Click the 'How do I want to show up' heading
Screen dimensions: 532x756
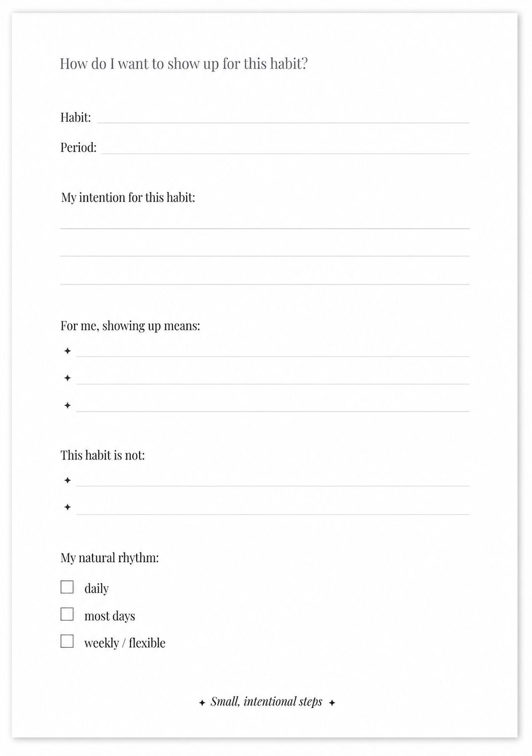tap(184, 64)
